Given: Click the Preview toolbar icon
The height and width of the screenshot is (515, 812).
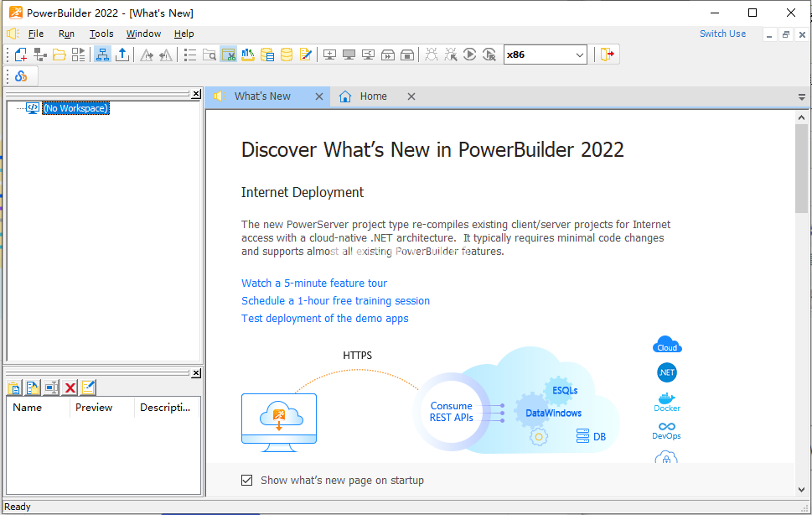Looking at the screenshot, I should pyautogui.click(x=78, y=55).
